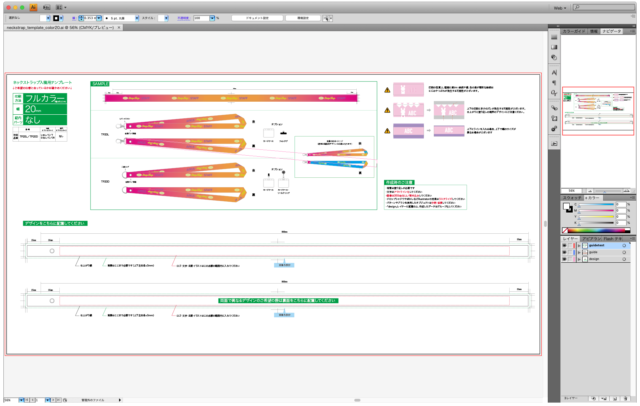Open the Transparency panel dock icon

[x=554, y=58]
